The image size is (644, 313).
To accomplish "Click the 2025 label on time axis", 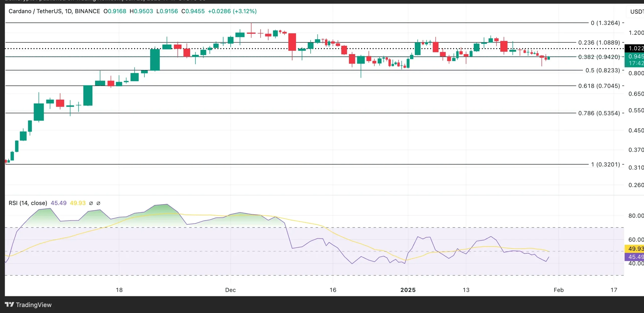I will pyautogui.click(x=408, y=290).
